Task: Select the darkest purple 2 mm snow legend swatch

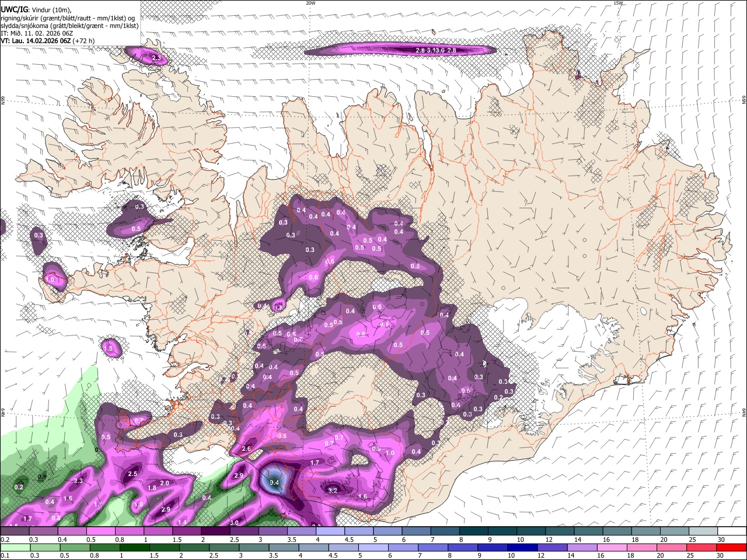Action: pyautogui.click(x=215, y=531)
